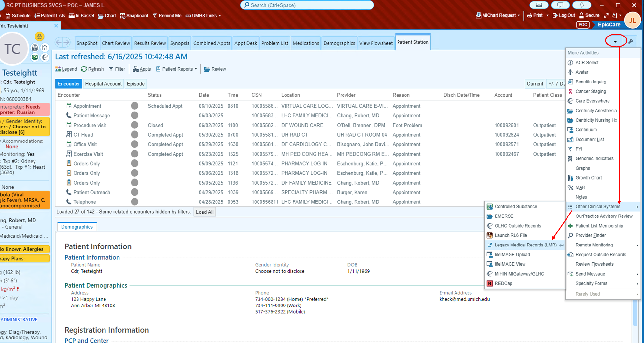The width and height of the screenshot is (644, 343).
Task: Switch to Episode view
Action: [135, 84]
